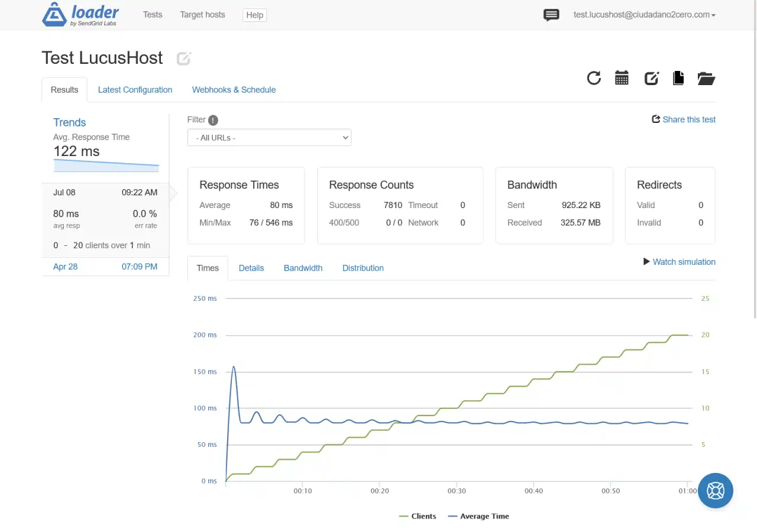The image size is (757, 532).
Task: Click the Share this test link
Action: [684, 119]
